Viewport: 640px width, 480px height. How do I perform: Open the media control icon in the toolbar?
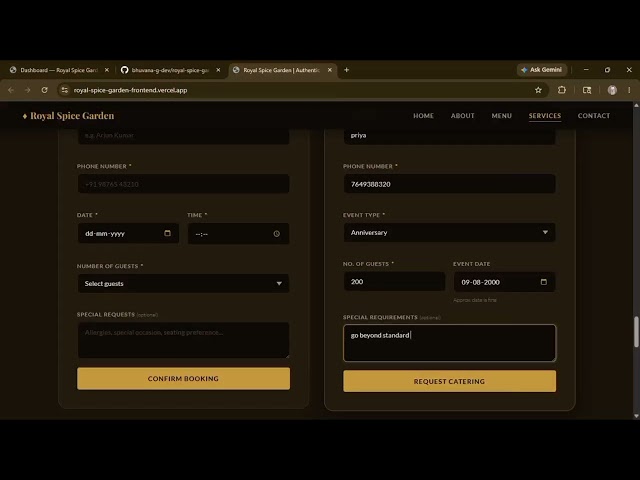tap(587, 90)
